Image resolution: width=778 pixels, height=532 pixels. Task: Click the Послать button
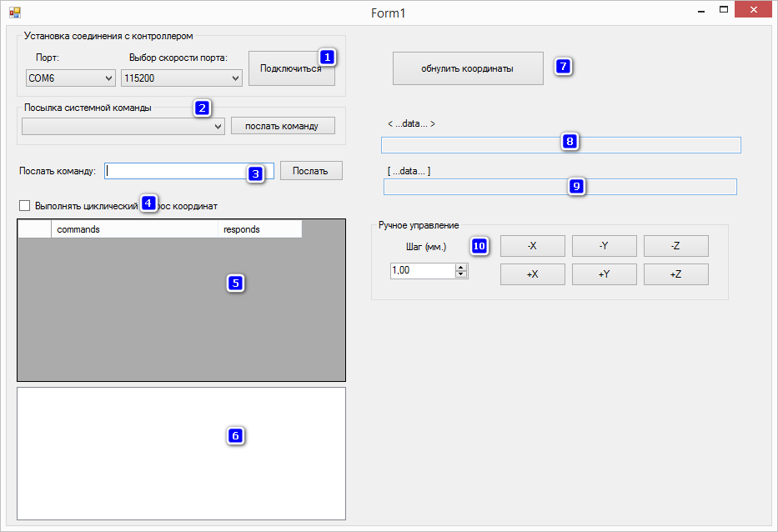pyautogui.click(x=311, y=170)
